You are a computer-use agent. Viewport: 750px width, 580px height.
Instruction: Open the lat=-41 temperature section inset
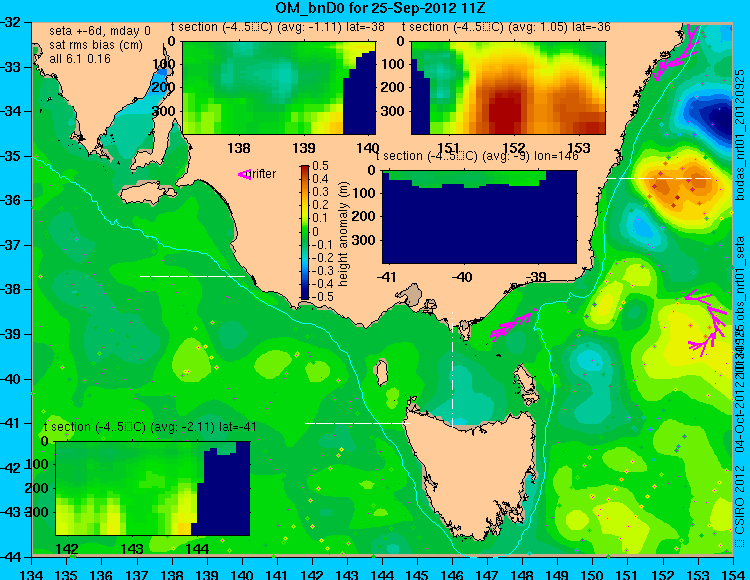click(x=153, y=488)
